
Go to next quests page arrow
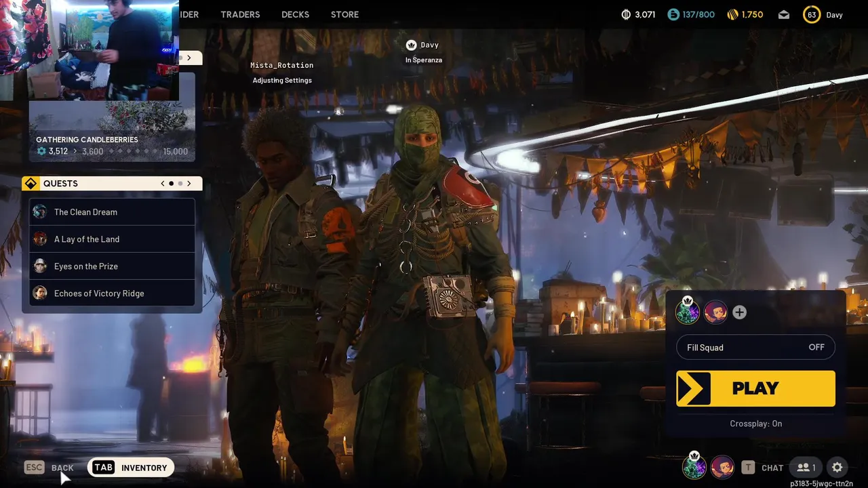(x=189, y=184)
